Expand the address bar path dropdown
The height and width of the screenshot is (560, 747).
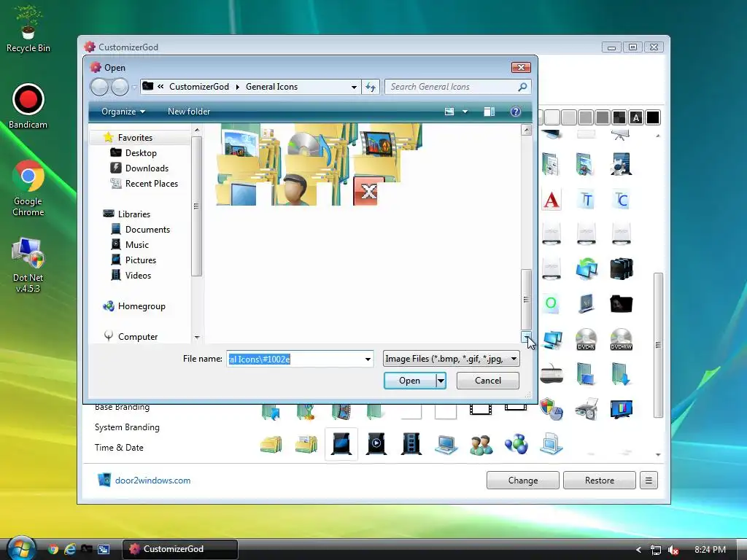[x=354, y=87]
